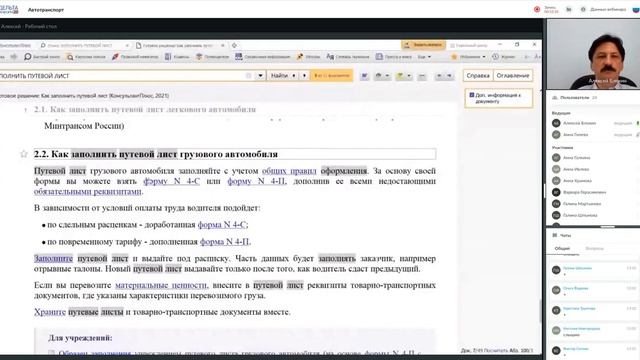Open Кодексы section
The height and width of the screenshot is (360, 640).
click(177, 57)
